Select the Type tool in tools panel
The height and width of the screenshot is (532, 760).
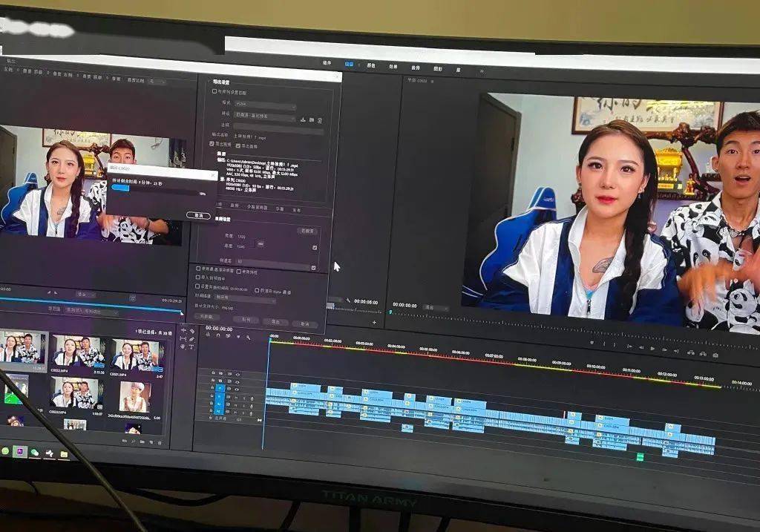pyautogui.click(x=192, y=347)
